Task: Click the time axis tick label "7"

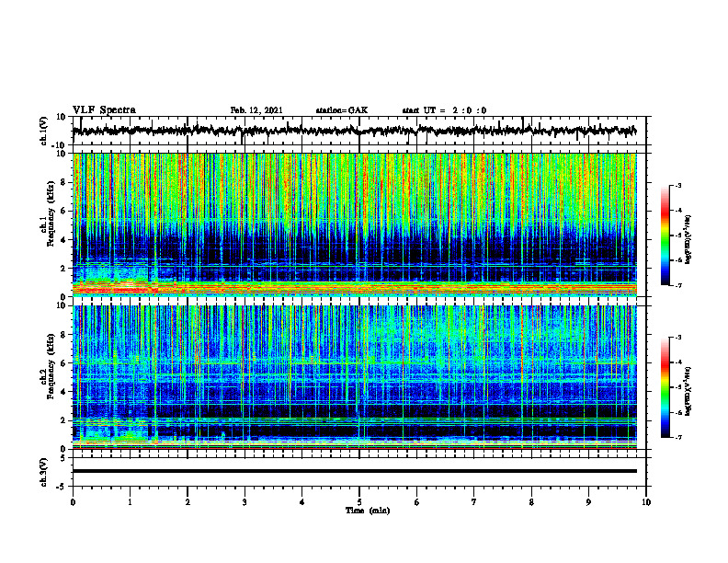Action: coord(474,502)
